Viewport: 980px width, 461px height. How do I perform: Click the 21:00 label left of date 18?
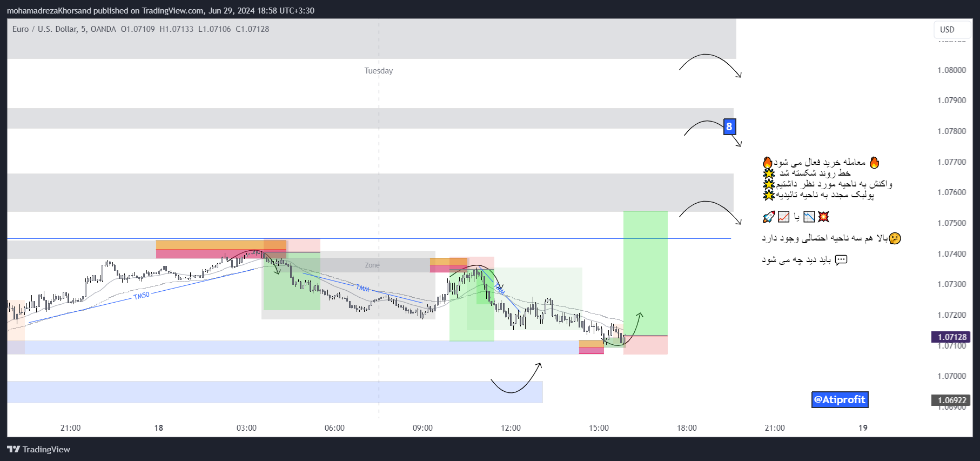pos(70,427)
